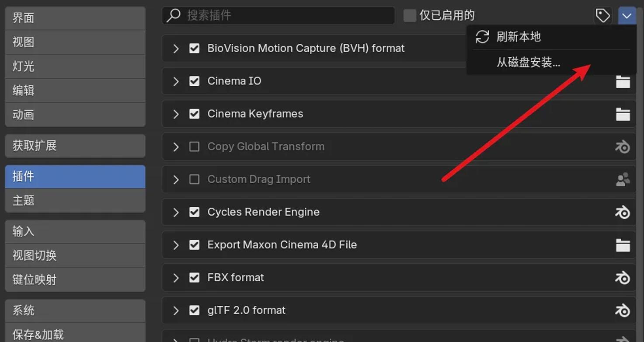Click the FBX format addon name
Screen dimensions: 644x342
coord(236,278)
